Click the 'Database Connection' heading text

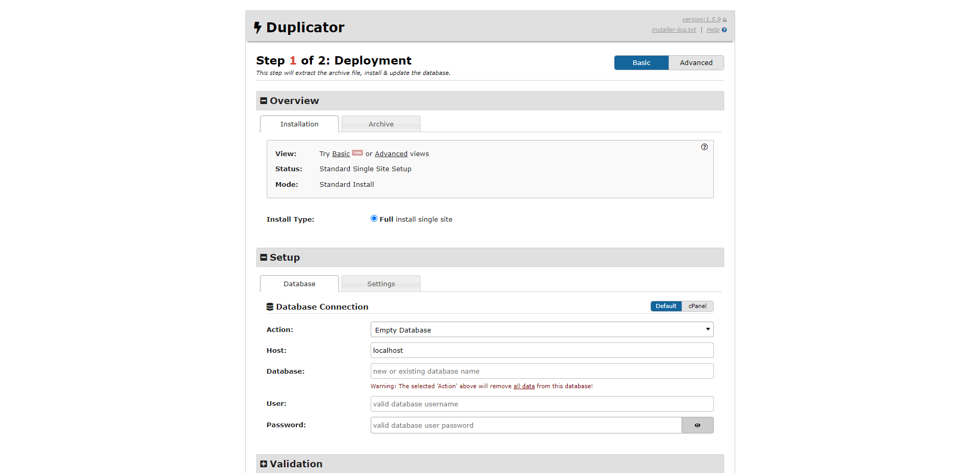tap(322, 307)
